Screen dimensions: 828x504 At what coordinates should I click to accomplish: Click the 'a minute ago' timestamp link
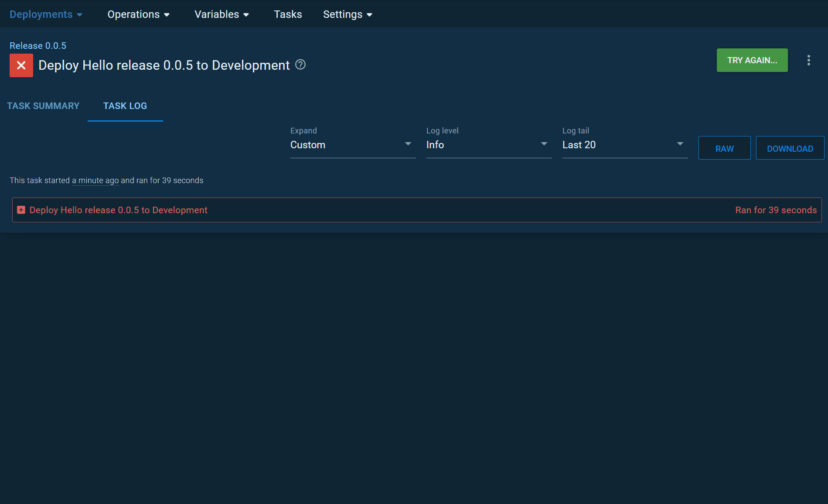tap(95, 180)
